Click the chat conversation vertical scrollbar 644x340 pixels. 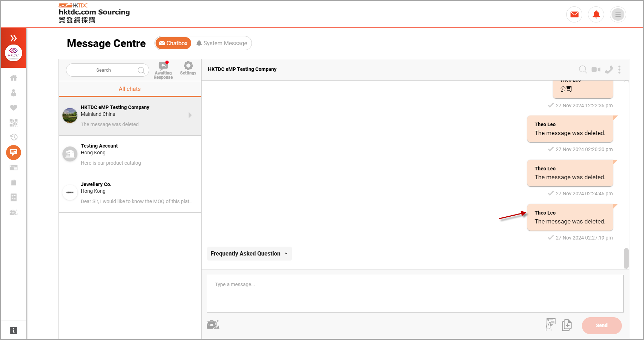(626, 258)
